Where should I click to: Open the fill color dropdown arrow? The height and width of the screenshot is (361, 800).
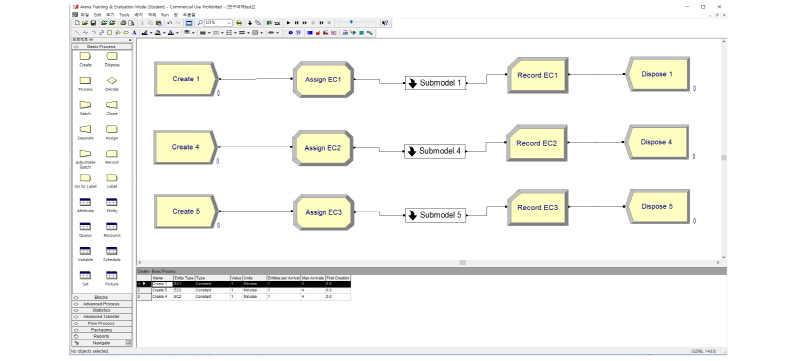[164, 33]
